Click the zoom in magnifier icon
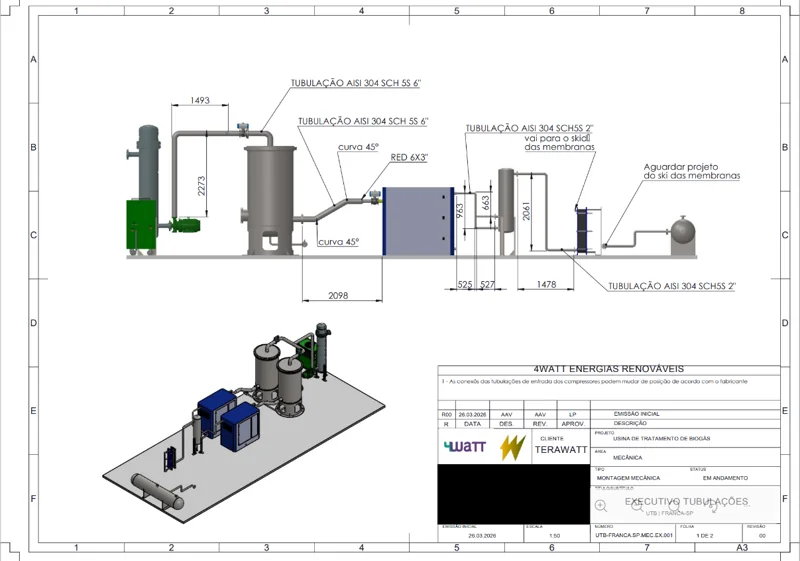Viewport: 800px width, 561px height. coord(601,505)
